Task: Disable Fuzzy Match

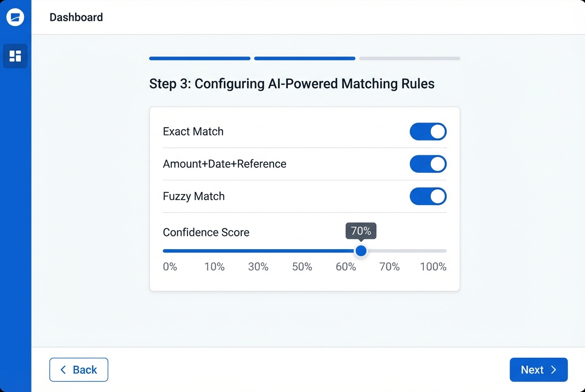Action: click(x=428, y=196)
